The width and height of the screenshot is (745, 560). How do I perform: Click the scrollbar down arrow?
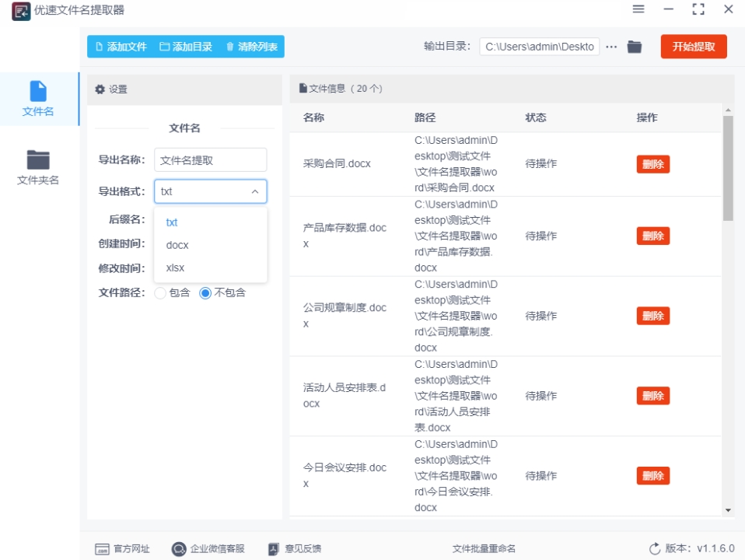point(728,510)
